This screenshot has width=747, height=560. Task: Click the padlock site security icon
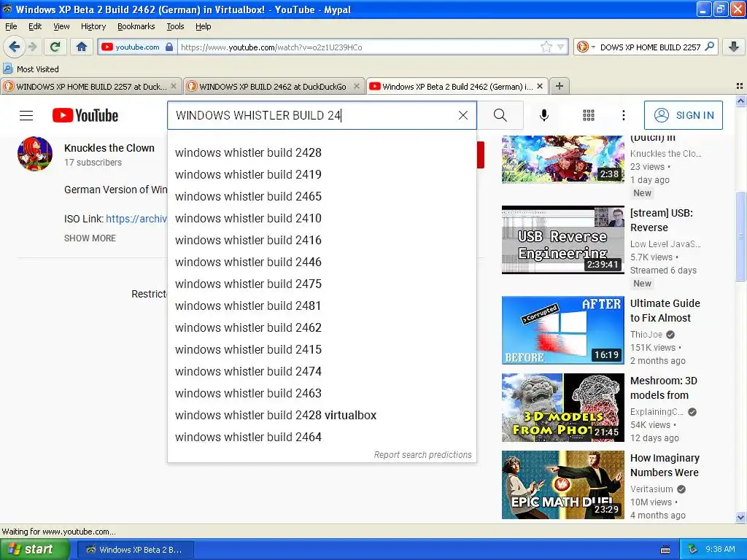[x=169, y=47]
